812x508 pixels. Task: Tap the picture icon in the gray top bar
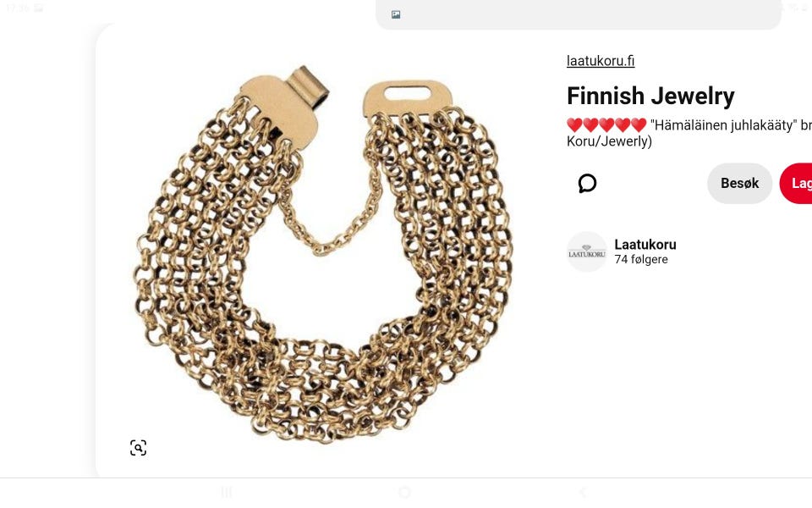pyautogui.click(x=396, y=14)
